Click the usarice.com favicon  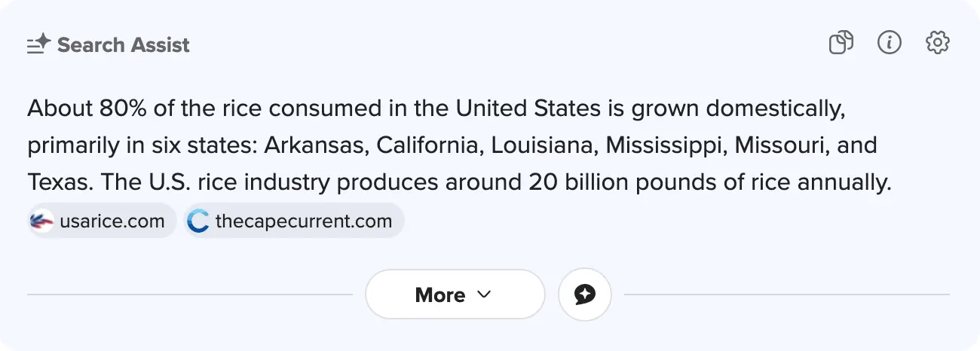coord(42,221)
